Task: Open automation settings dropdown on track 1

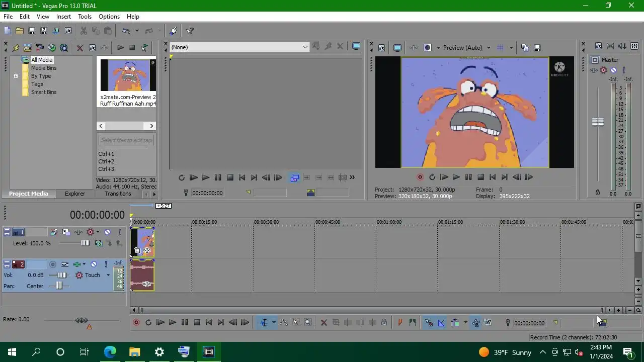Action: (98, 232)
